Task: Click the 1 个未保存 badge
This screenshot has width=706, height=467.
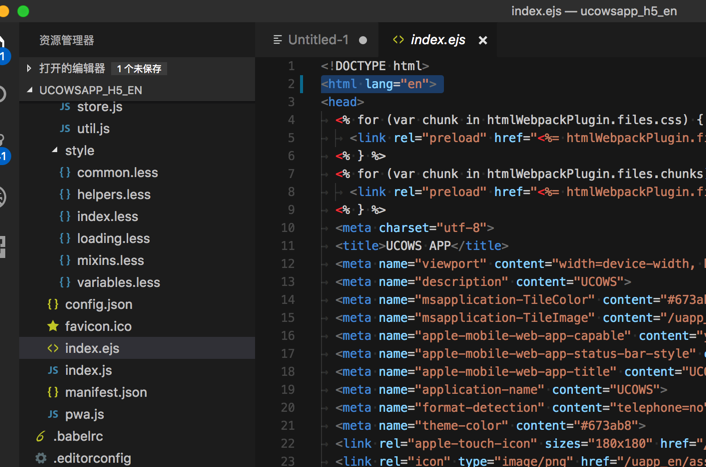Action: click(x=139, y=69)
